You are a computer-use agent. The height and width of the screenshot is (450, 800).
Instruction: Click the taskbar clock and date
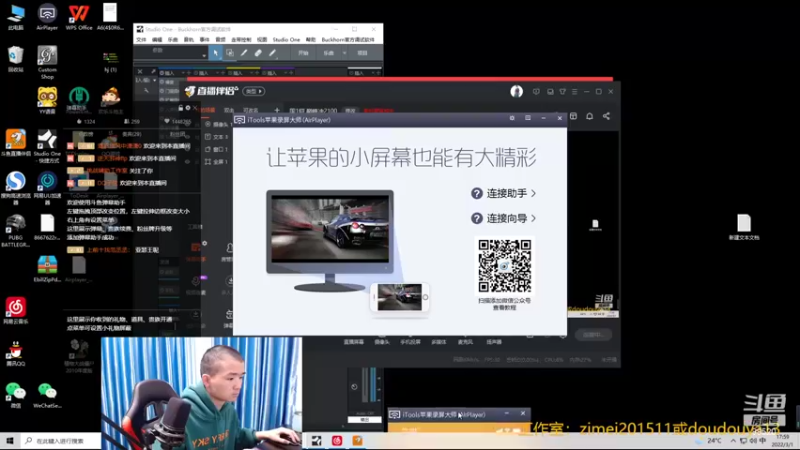click(x=784, y=441)
